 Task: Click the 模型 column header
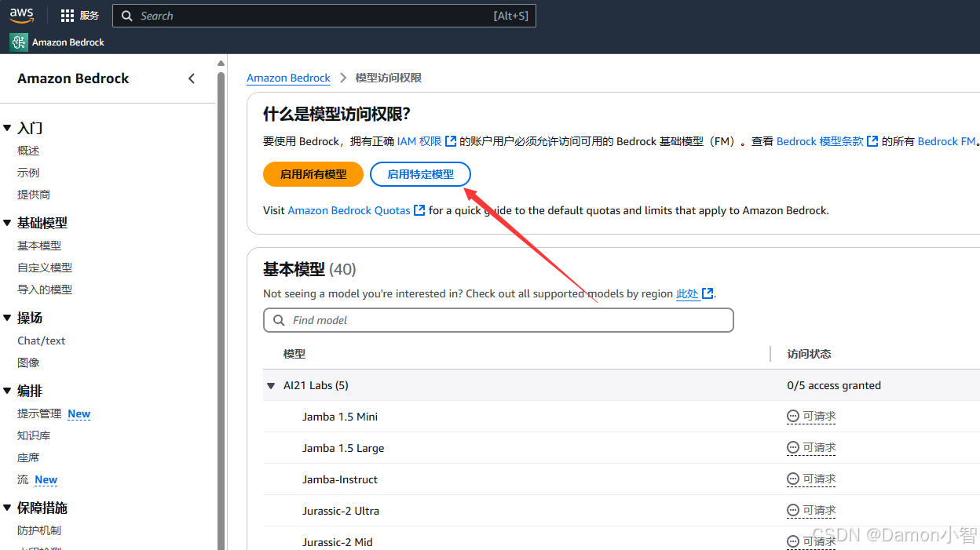(294, 354)
